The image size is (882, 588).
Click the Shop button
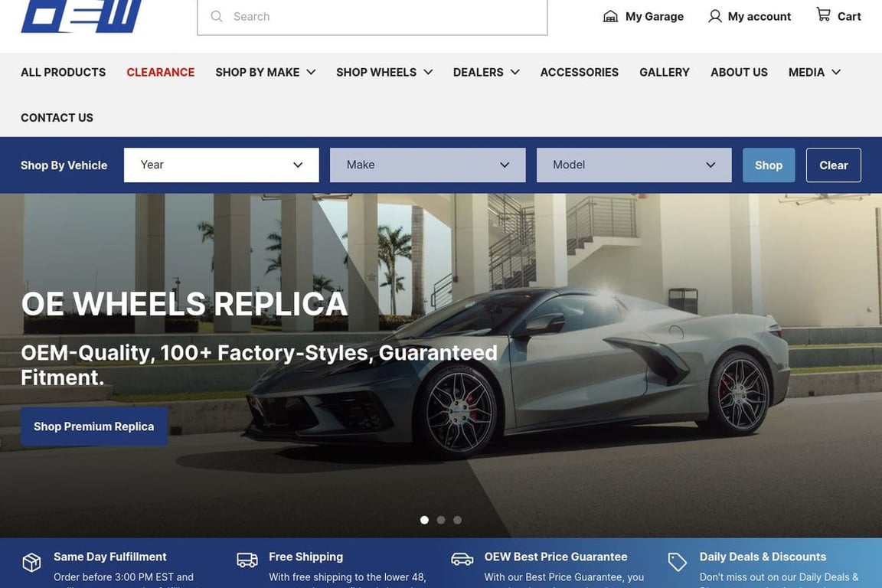[x=769, y=165]
